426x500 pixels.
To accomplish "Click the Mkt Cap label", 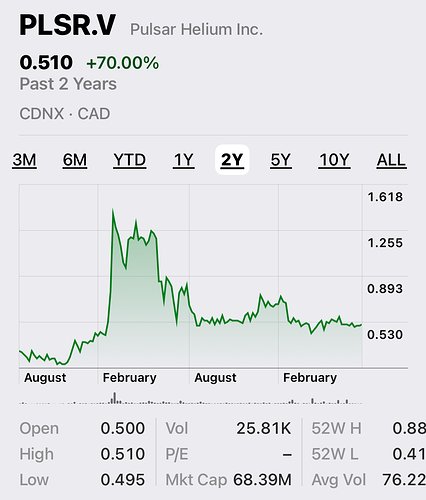I will (x=196, y=480).
